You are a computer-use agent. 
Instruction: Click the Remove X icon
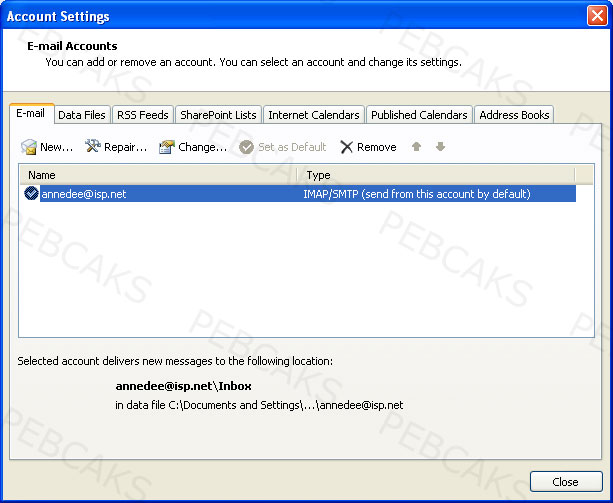(x=346, y=147)
